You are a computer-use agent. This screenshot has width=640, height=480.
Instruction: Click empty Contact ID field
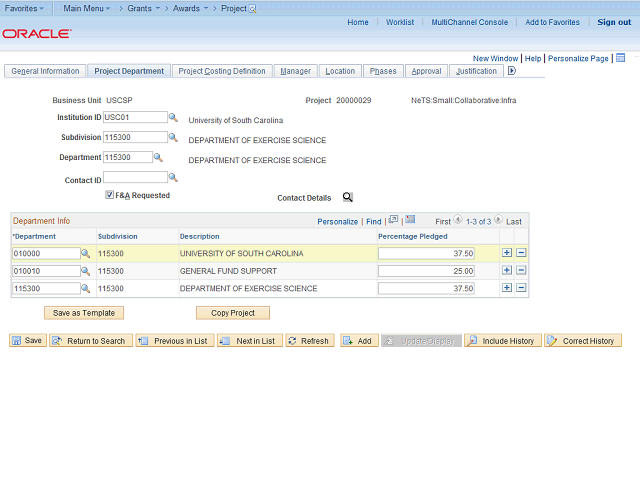[135, 177]
